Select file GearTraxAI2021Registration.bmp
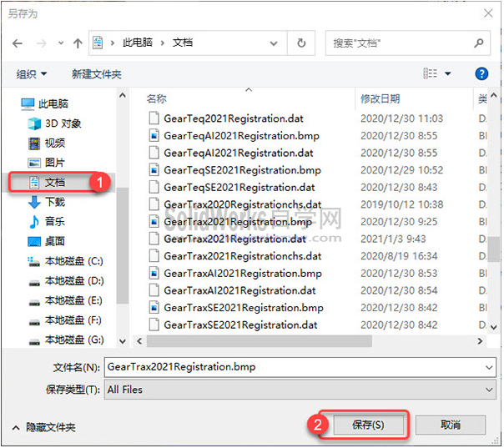This screenshot has height=448, width=504. [243, 273]
